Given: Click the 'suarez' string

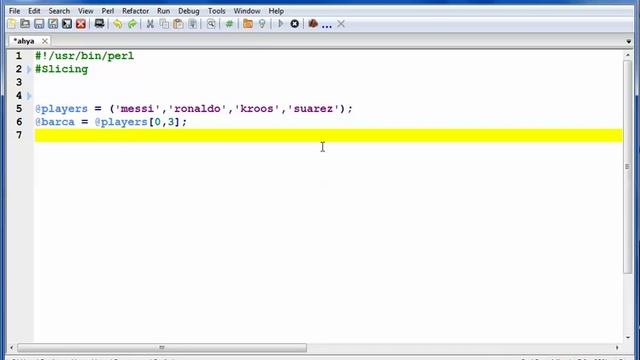Looking at the screenshot, I should click(x=313, y=109).
